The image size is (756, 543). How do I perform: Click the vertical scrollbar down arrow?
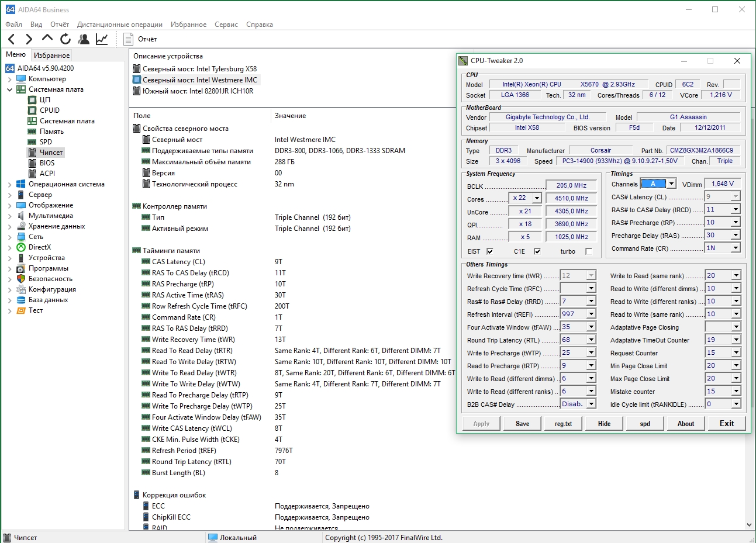coord(750,525)
